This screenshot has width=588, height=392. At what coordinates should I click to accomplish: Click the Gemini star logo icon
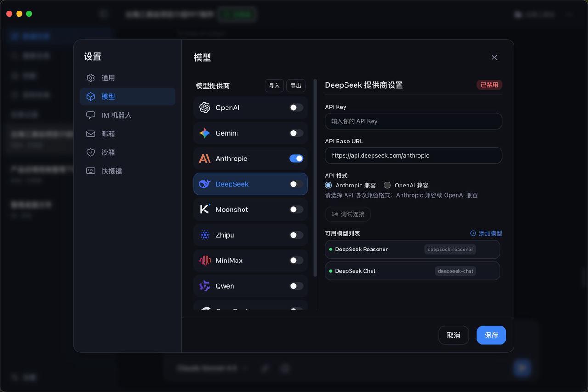tap(205, 133)
